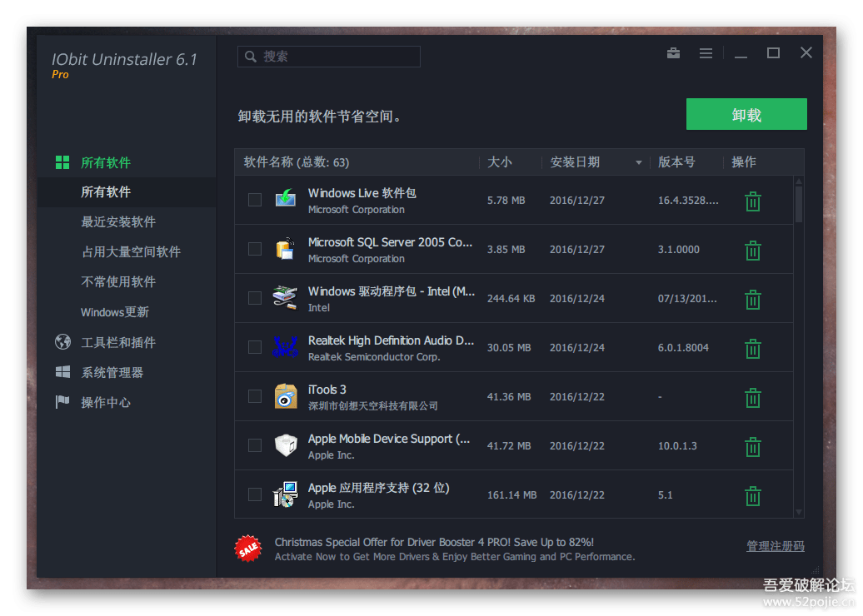Click the Realtek crab logo icon
This screenshot has width=863, height=616.
pyautogui.click(x=285, y=346)
